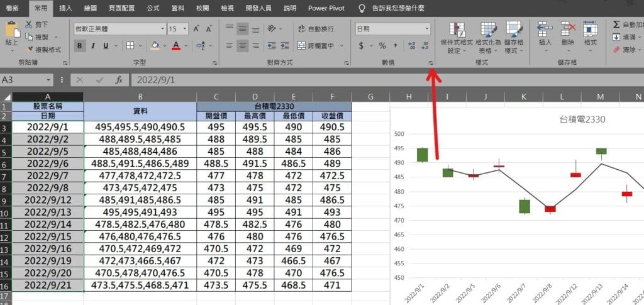This screenshot has width=644, height=305.
Task: Click Merge and Center (跨欄置中)
Action: (x=316, y=45)
